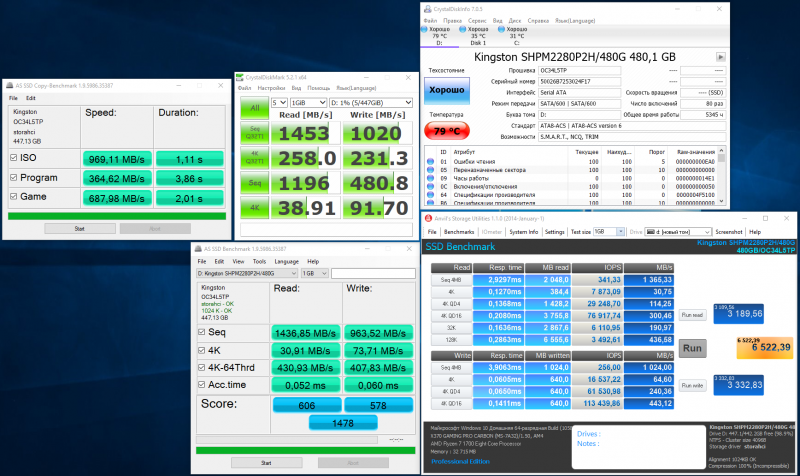The image size is (800, 476).
Task: Click the CrystalDiskMark title bar app icon
Action: [240, 77]
